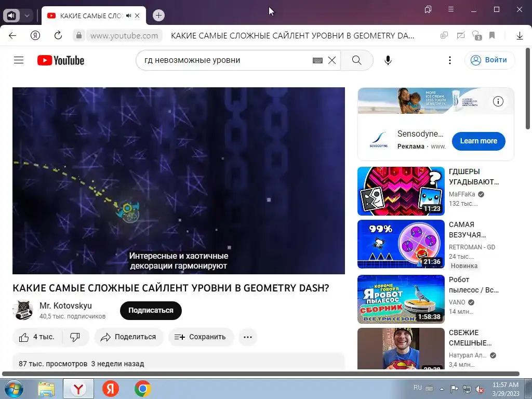The width and height of the screenshot is (532, 399).
Task: Select the www.youtube.com address field
Action: 124,36
